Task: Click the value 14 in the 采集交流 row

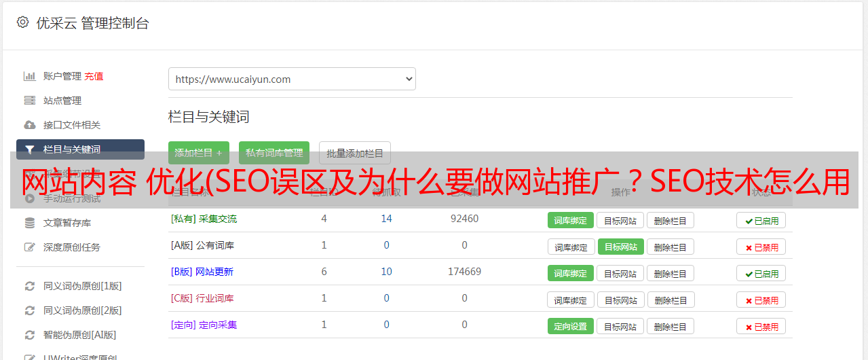Action: click(x=386, y=219)
